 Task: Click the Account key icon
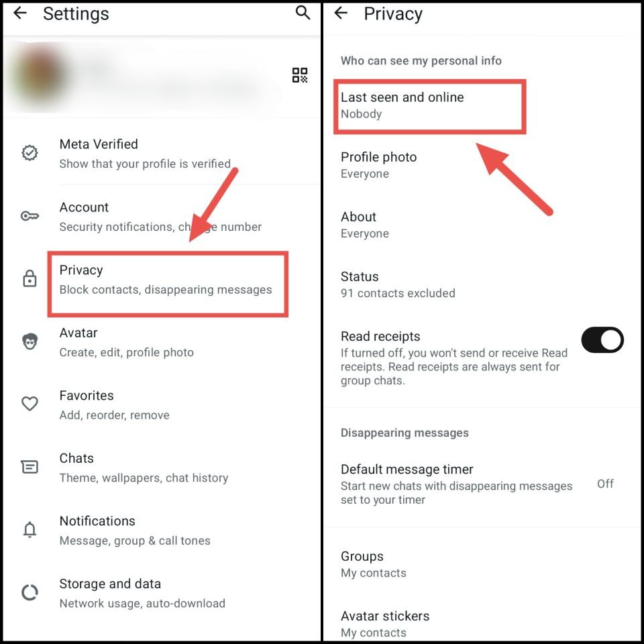(x=30, y=215)
